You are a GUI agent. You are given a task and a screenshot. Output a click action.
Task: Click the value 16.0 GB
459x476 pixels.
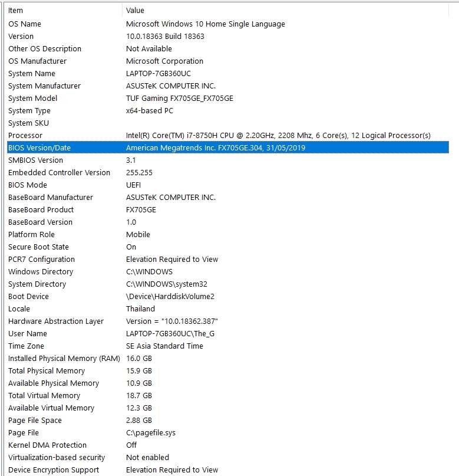[139, 359]
